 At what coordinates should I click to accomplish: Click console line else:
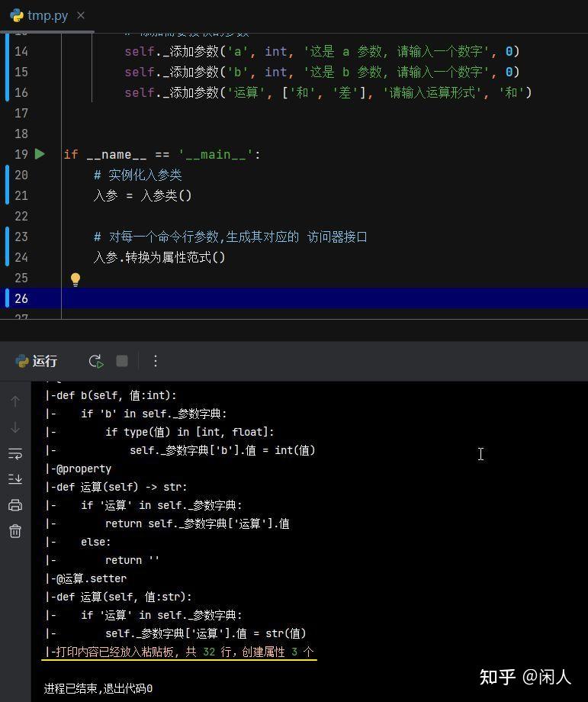95,542
